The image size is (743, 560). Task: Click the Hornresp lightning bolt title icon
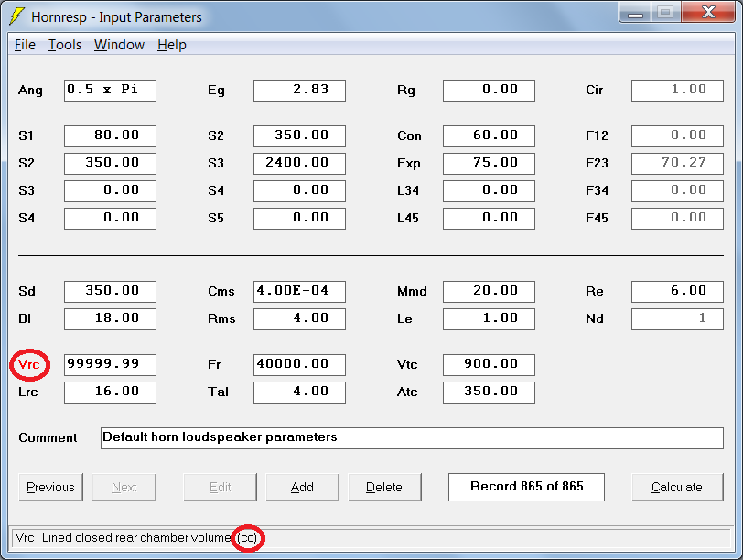tap(17, 16)
